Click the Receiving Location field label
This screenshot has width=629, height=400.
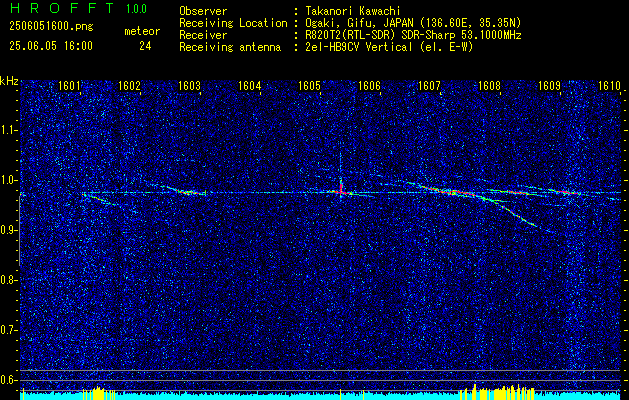pos(233,23)
